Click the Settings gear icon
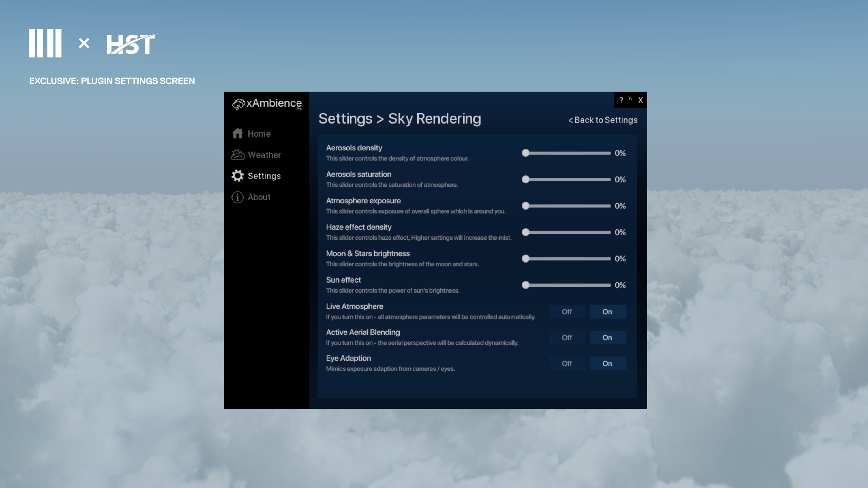868x488 pixels. point(237,176)
